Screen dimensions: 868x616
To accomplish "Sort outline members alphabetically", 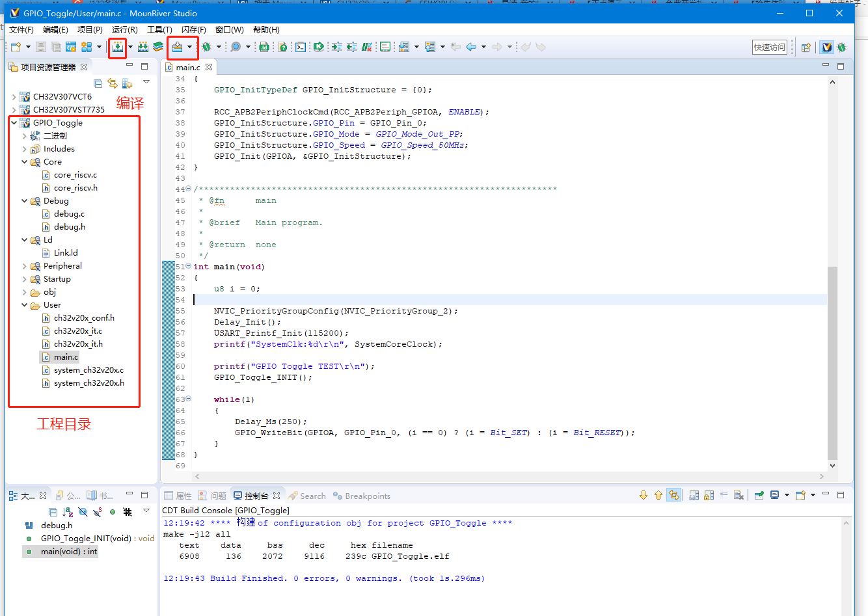I will (68, 512).
